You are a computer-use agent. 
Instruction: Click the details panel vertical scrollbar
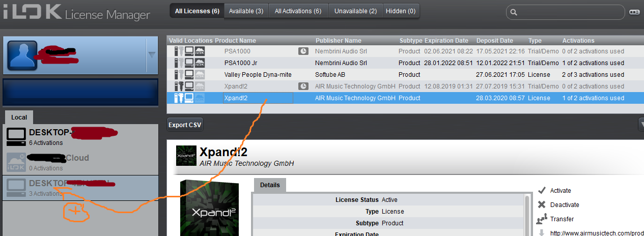tap(528, 215)
